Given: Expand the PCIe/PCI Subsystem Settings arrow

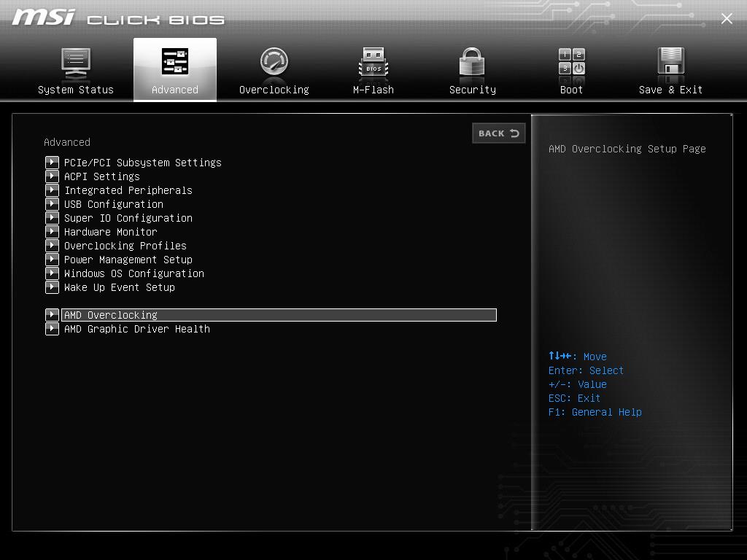Looking at the screenshot, I should click(x=52, y=162).
